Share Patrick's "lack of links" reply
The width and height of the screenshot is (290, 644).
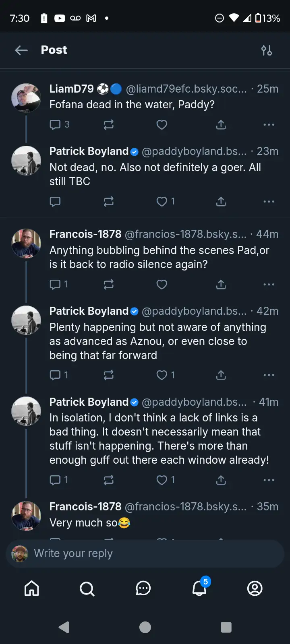click(221, 480)
